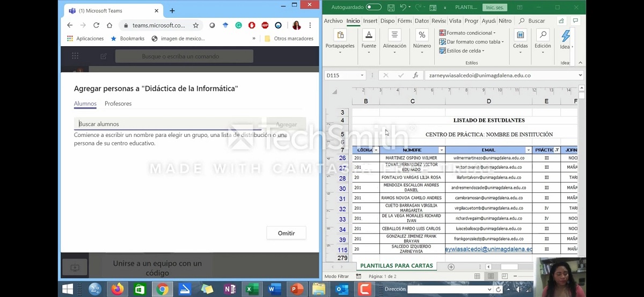The width and height of the screenshot is (644, 297).
Task: Select the PLANTILLAS PARA CARTAS sheet tab
Action: [397, 266]
